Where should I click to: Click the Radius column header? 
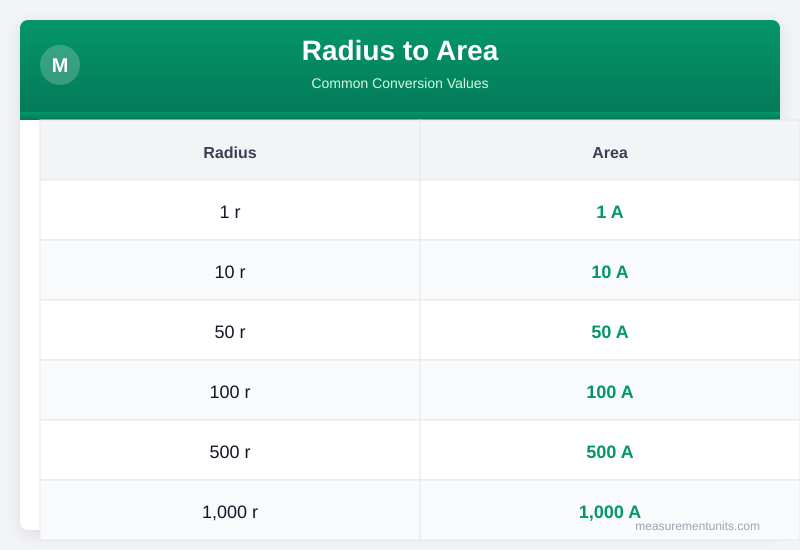pos(230,151)
